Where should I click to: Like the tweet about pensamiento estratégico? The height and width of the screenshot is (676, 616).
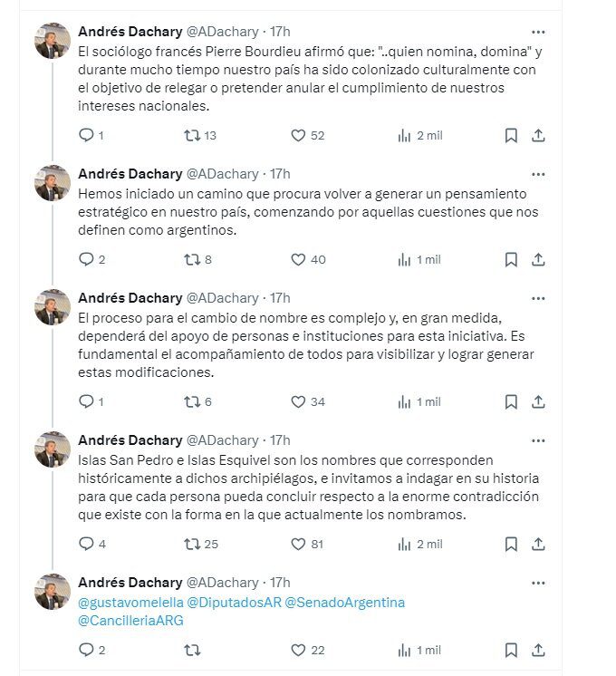298,260
